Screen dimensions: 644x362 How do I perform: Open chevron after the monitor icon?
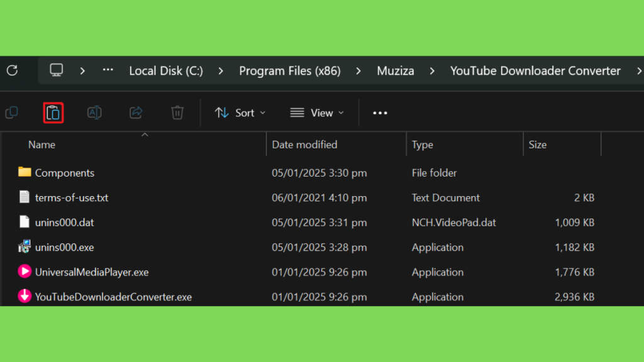coord(82,71)
